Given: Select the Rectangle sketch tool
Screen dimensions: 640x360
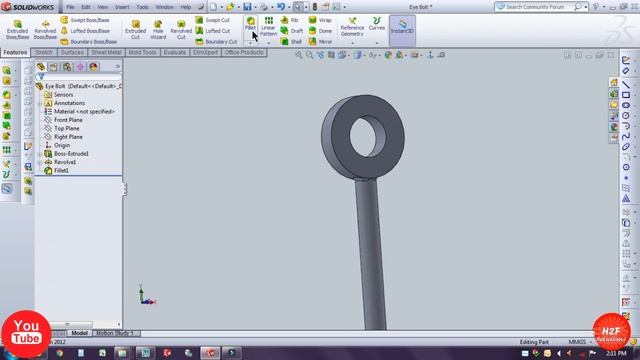Looking at the screenshot, I should 626,95.
